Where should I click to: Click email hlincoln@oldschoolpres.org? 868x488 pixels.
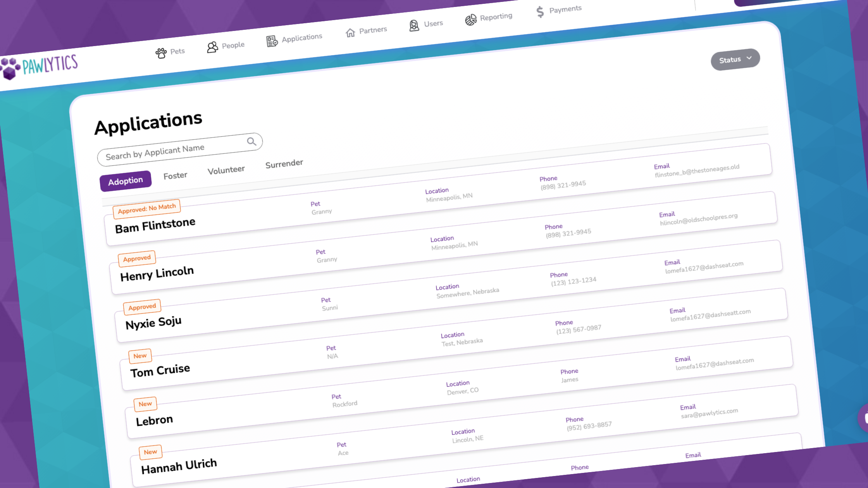click(699, 219)
